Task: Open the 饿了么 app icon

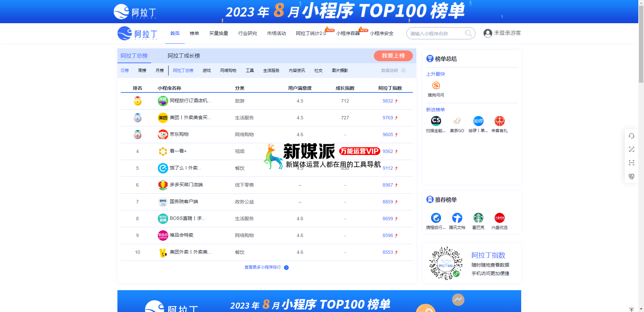Action: [x=163, y=168]
